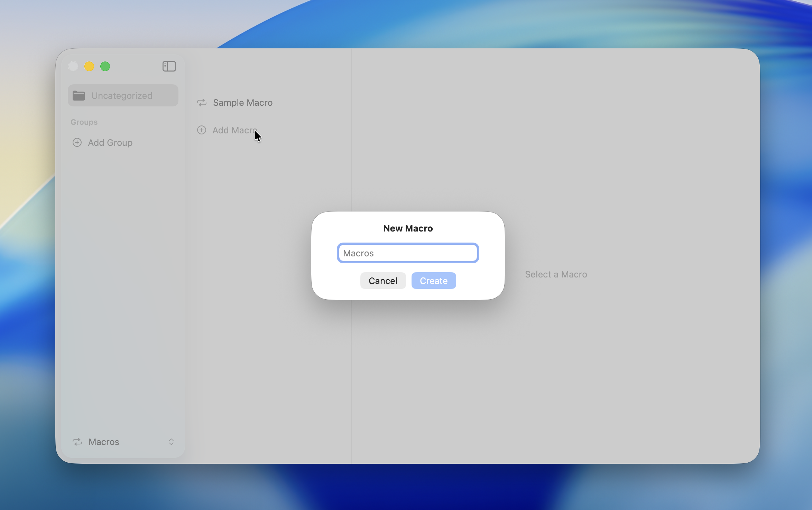Viewport: 812px width, 510px height.
Task: Click the New Macro dialog title
Action: click(x=408, y=228)
